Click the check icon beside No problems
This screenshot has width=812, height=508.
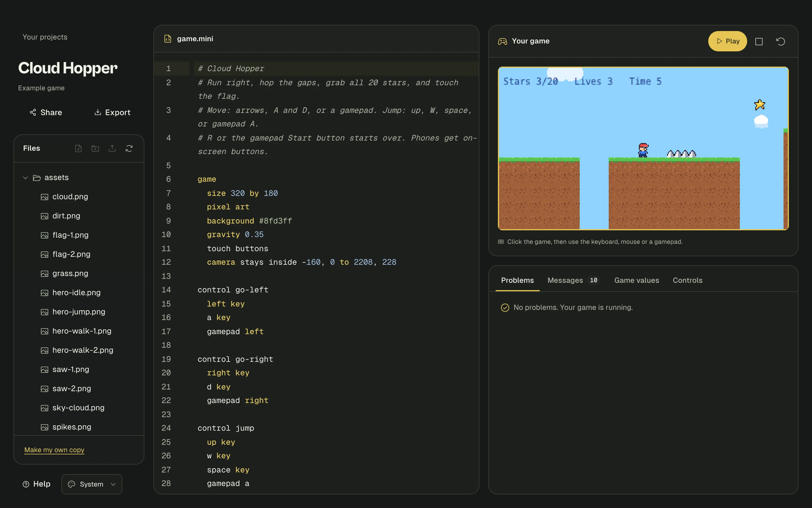pyautogui.click(x=505, y=307)
